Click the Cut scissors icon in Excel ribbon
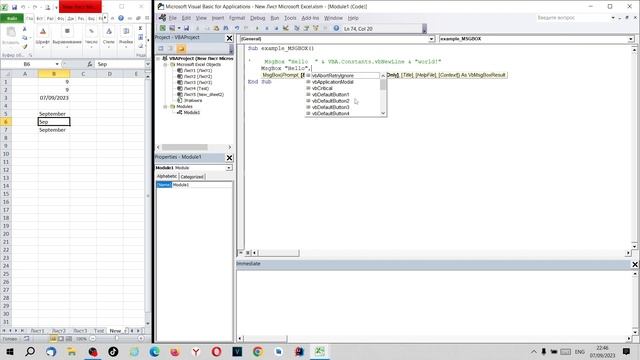Viewport: 640px width, 360px height. pos(24,29)
